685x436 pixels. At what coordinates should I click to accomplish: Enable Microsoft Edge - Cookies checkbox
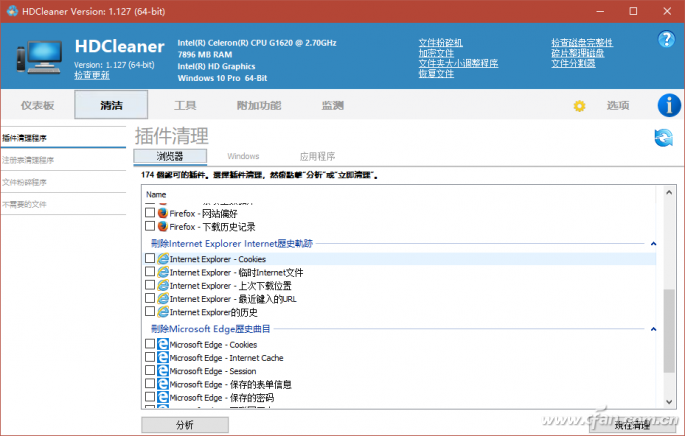tap(150, 343)
